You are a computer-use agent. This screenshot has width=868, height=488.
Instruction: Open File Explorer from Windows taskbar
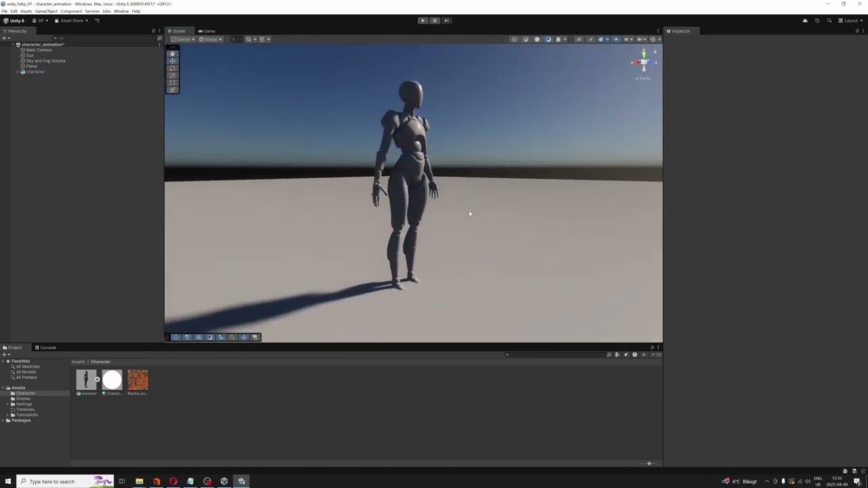click(139, 481)
